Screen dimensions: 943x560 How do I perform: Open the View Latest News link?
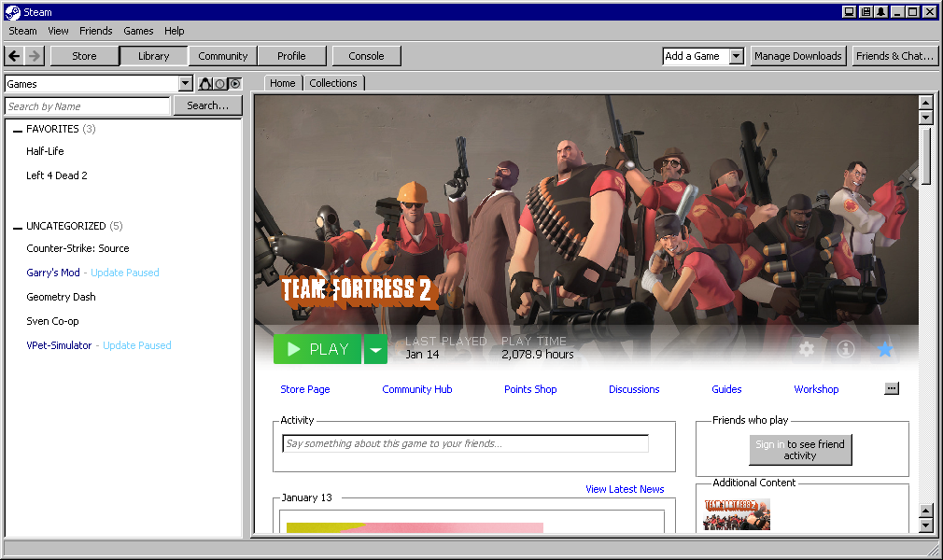click(625, 489)
